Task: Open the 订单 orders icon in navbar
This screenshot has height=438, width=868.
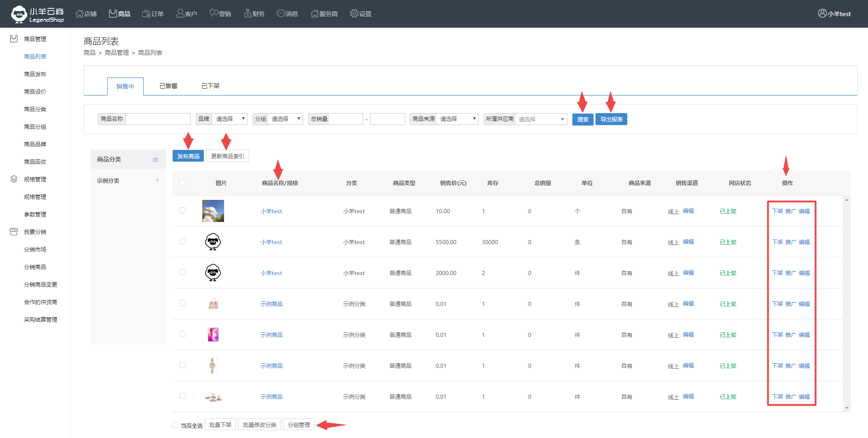Action: tap(146, 14)
